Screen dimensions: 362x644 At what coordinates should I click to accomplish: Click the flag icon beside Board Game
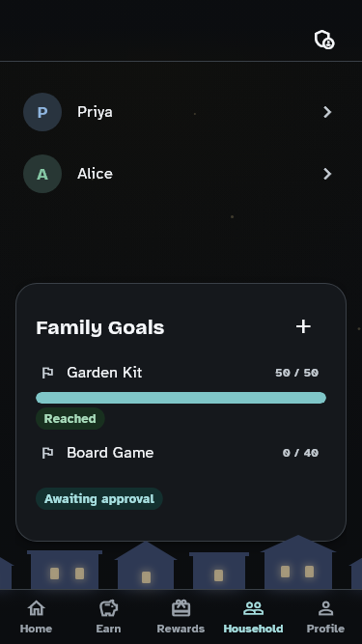pyautogui.click(x=47, y=453)
